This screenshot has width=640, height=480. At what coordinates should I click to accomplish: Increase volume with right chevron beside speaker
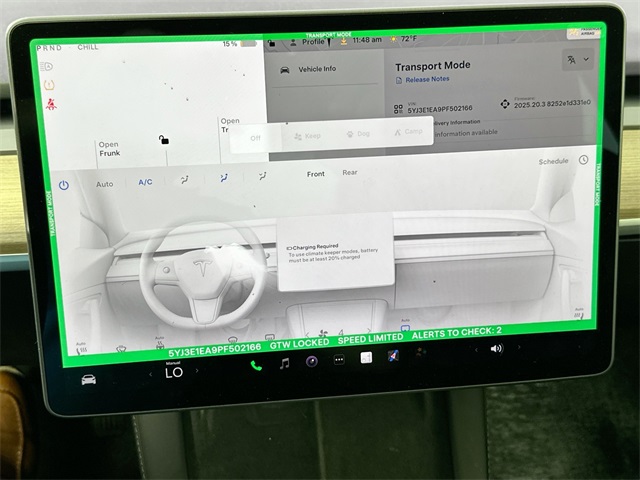click(519, 347)
